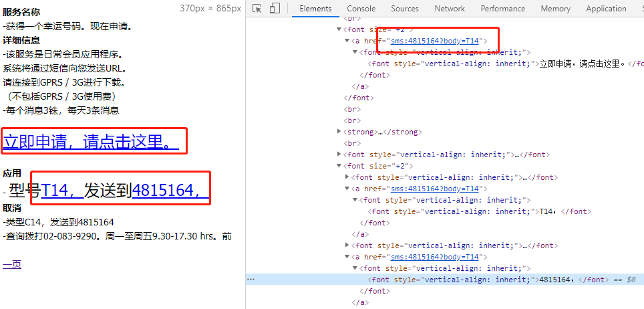The height and width of the screenshot is (309, 644).
Task: Select the Memory tab
Action: coord(555,9)
